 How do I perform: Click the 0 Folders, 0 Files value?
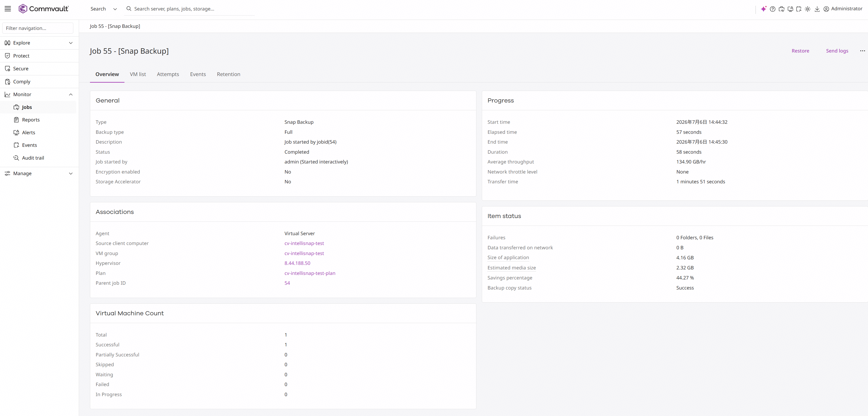pos(694,237)
